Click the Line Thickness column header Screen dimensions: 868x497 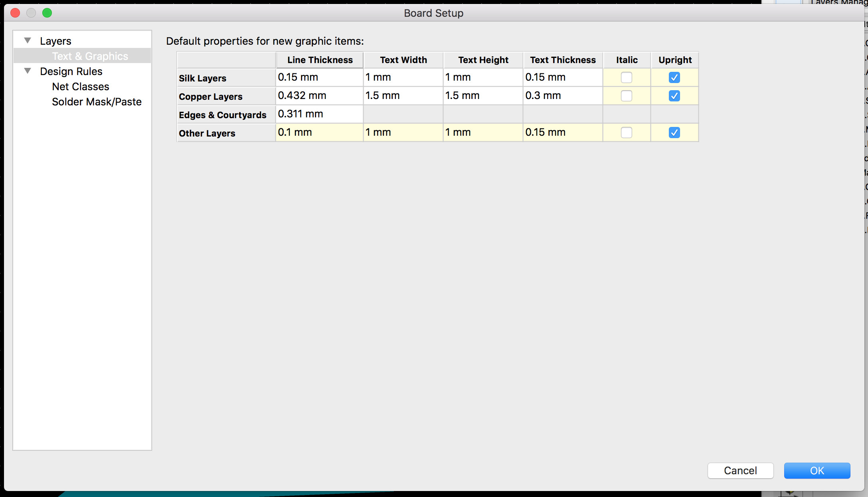[320, 60]
